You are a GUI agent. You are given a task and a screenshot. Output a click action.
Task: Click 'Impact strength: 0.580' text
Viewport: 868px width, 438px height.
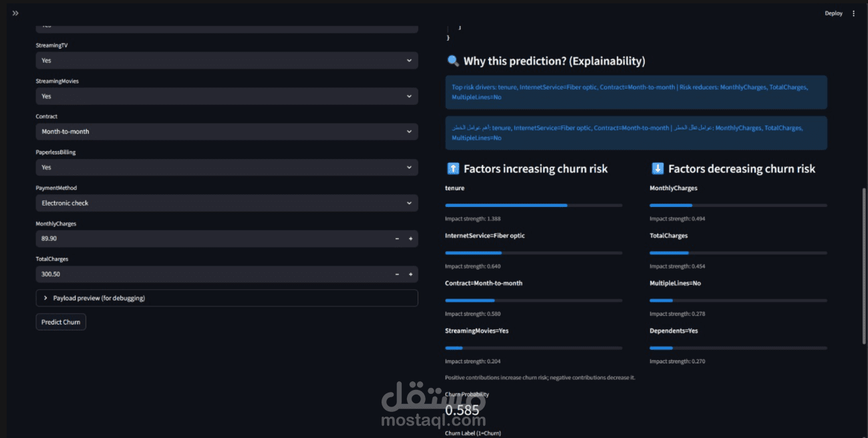coord(472,314)
